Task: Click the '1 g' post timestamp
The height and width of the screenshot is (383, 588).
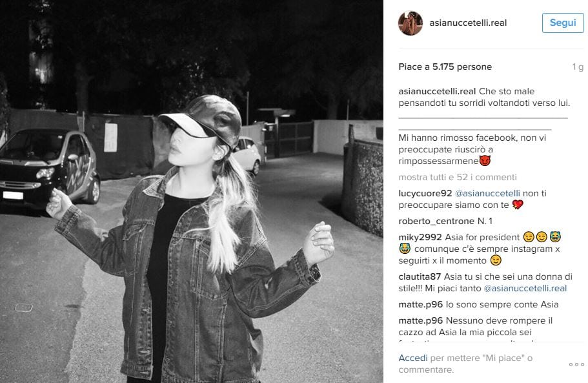Action: click(x=578, y=67)
